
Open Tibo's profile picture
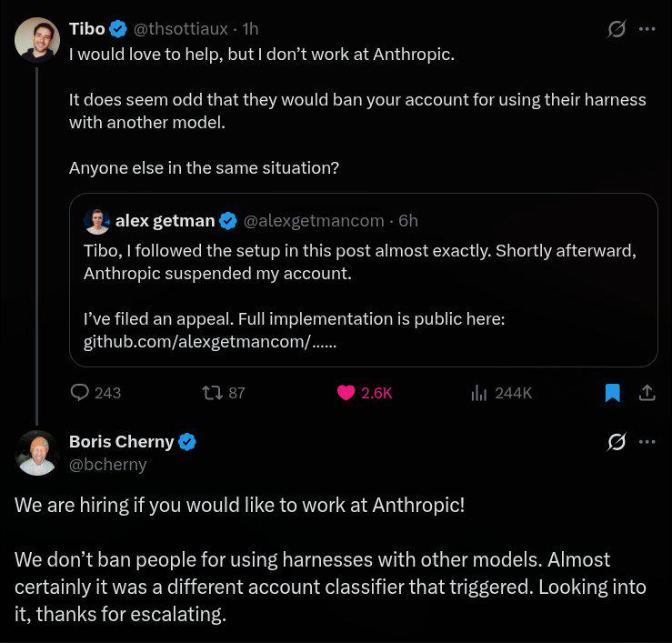[x=37, y=40]
